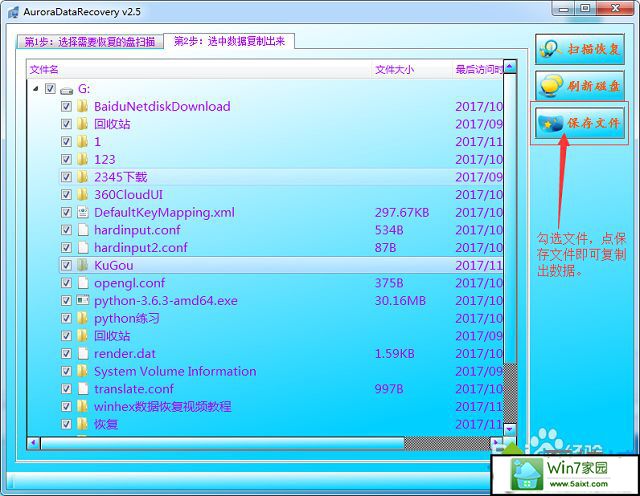Collapse the G: drive tree node

point(36,88)
